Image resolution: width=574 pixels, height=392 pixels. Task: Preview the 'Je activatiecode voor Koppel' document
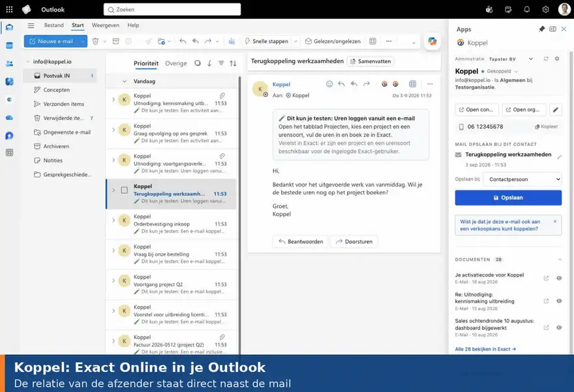pyautogui.click(x=559, y=278)
